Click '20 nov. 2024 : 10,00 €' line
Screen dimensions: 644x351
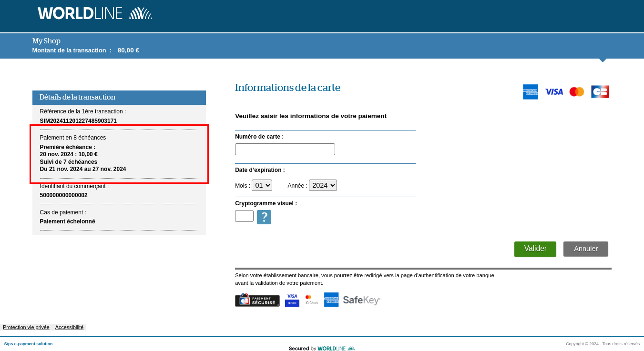coord(69,154)
